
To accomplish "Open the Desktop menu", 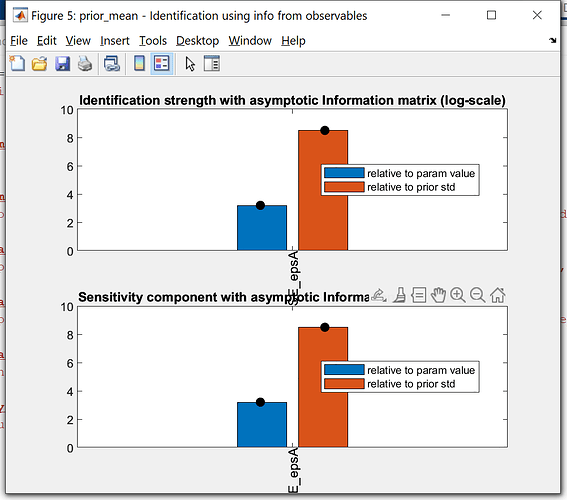I will click(197, 41).
